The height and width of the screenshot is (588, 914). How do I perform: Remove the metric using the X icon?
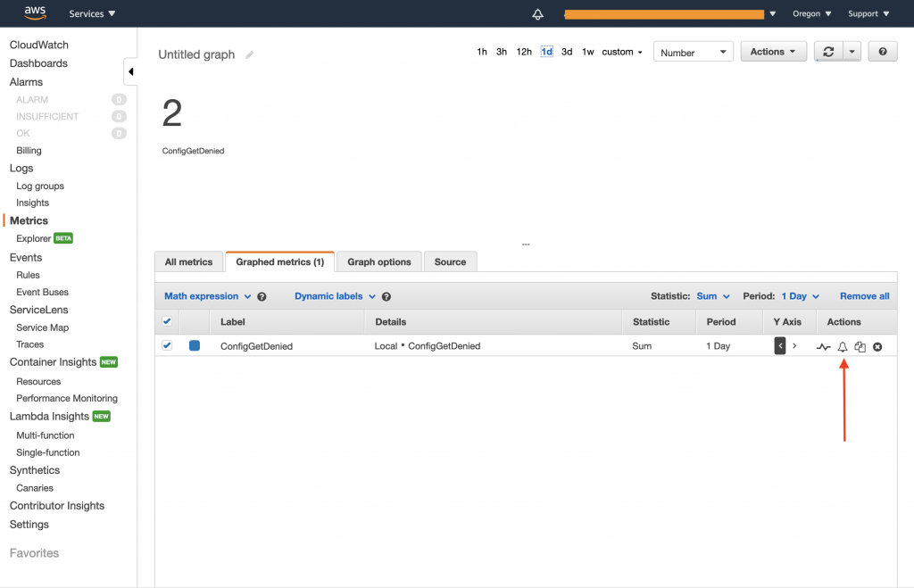point(877,346)
